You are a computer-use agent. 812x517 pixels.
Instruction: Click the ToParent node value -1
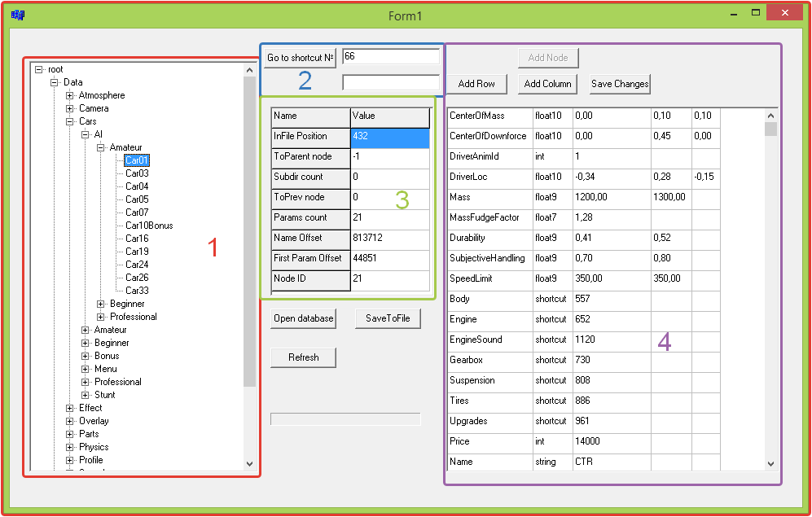point(390,159)
